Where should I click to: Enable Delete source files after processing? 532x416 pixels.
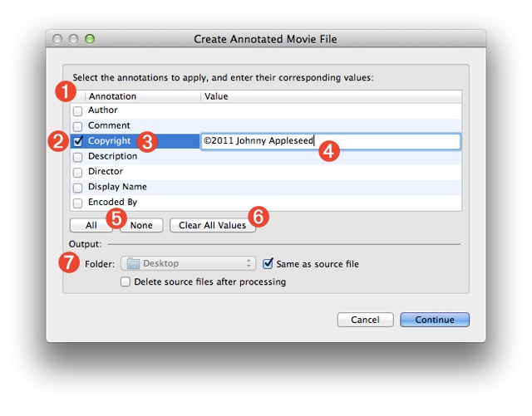coord(126,282)
